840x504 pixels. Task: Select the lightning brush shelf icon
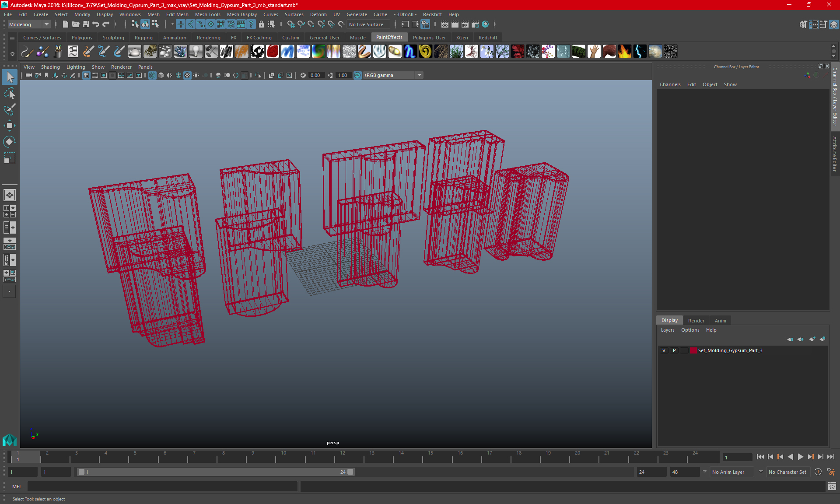click(x=640, y=52)
